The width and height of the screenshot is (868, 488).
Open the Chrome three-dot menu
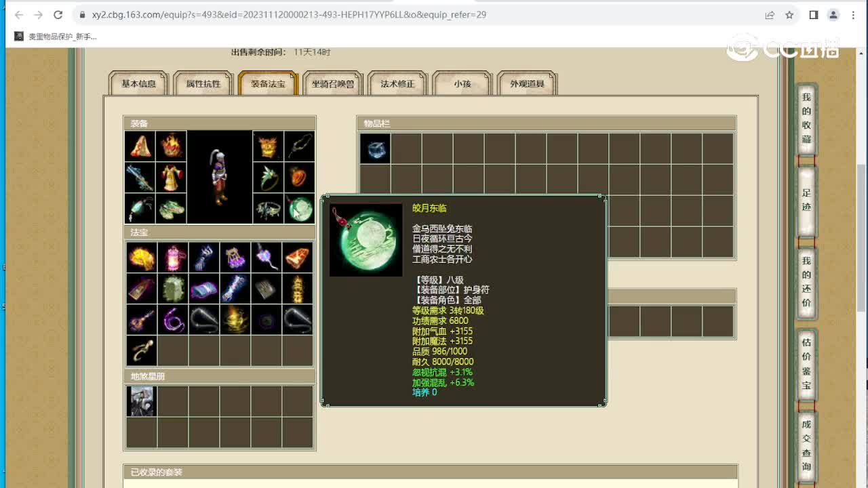(853, 14)
